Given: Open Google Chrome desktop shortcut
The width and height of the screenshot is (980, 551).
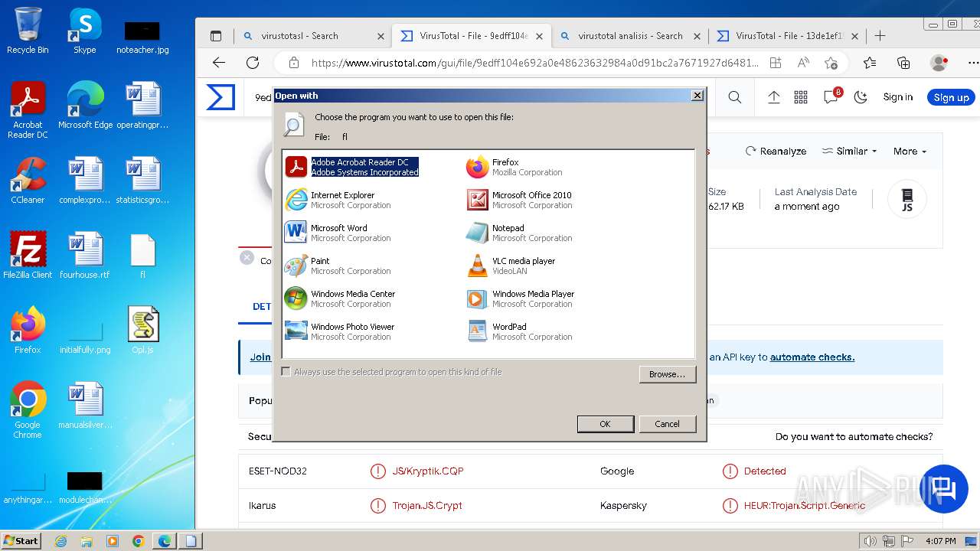Looking at the screenshot, I should tap(28, 409).
